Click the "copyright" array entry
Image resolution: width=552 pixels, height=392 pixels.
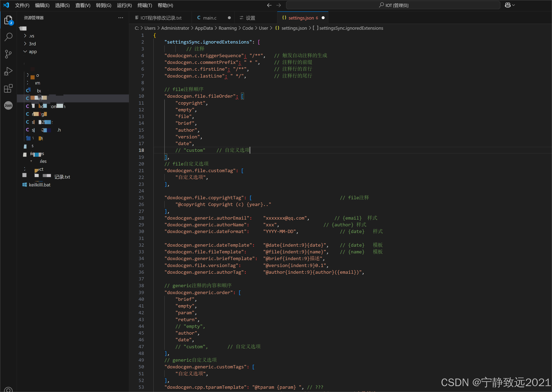[x=190, y=103]
